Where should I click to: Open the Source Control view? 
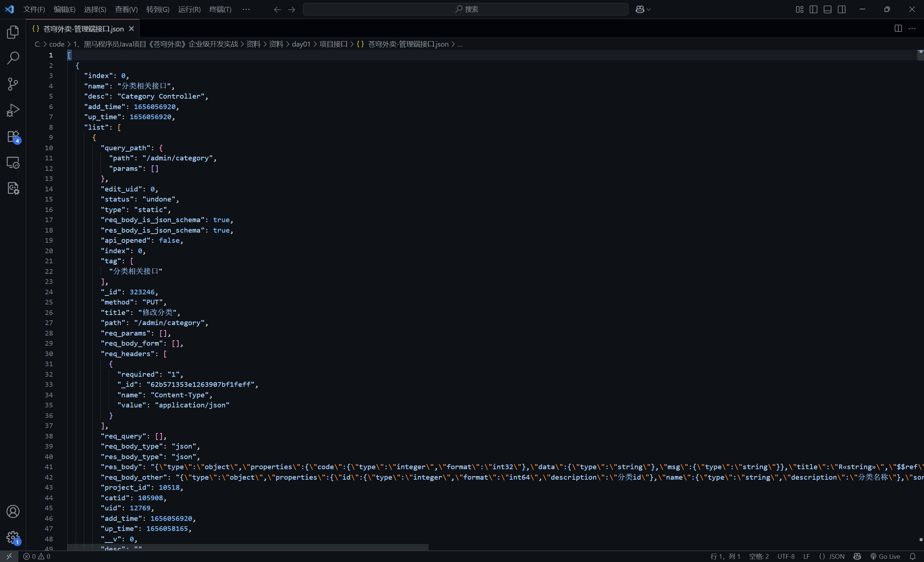click(x=13, y=84)
